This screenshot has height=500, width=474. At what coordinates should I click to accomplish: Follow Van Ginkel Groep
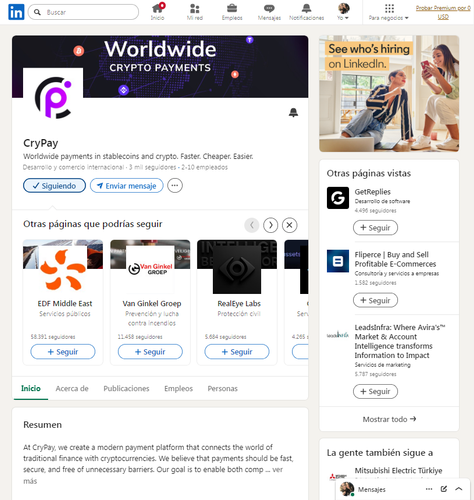pos(150,352)
